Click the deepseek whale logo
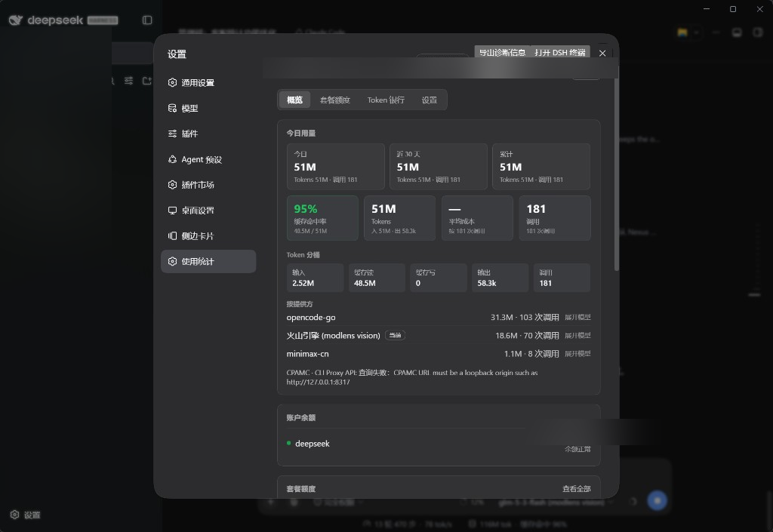The height and width of the screenshot is (532, 773). (16, 20)
